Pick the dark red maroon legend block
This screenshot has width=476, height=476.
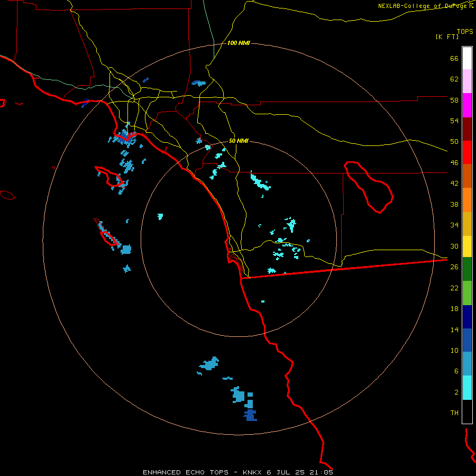click(467, 129)
